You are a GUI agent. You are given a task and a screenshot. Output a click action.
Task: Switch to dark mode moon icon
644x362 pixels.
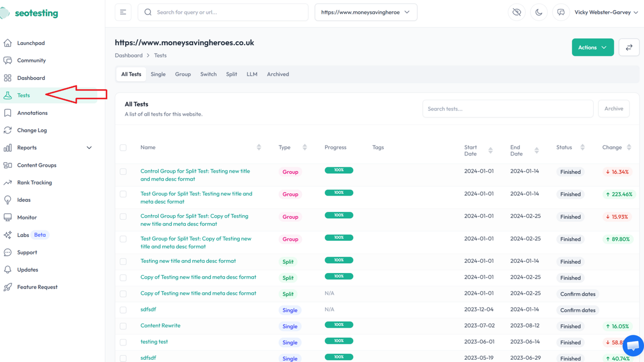[x=539, y=12]
